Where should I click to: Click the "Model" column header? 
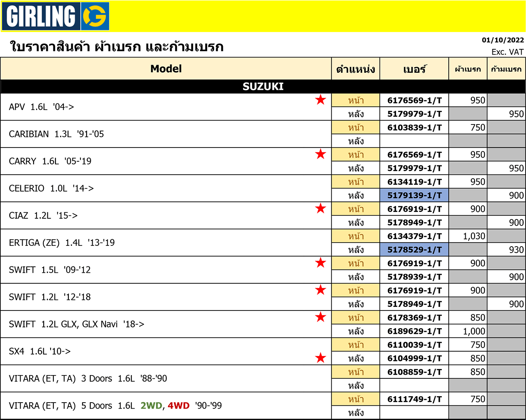166,69
